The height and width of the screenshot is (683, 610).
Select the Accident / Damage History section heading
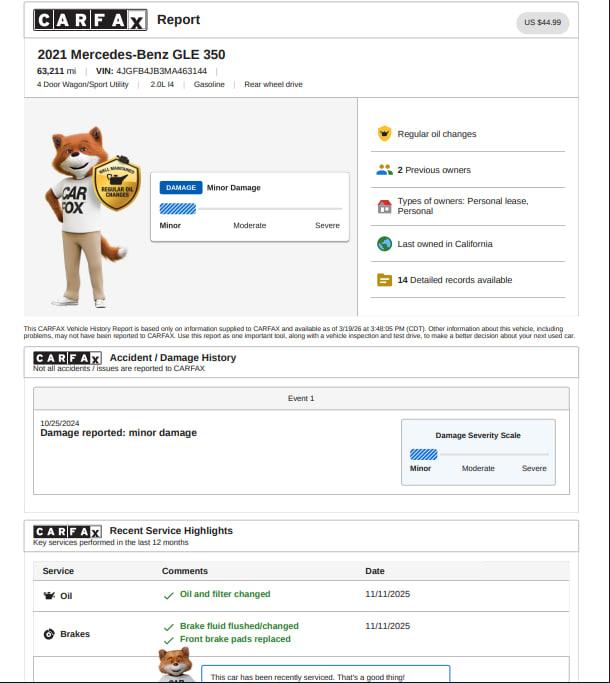[173, 357]
